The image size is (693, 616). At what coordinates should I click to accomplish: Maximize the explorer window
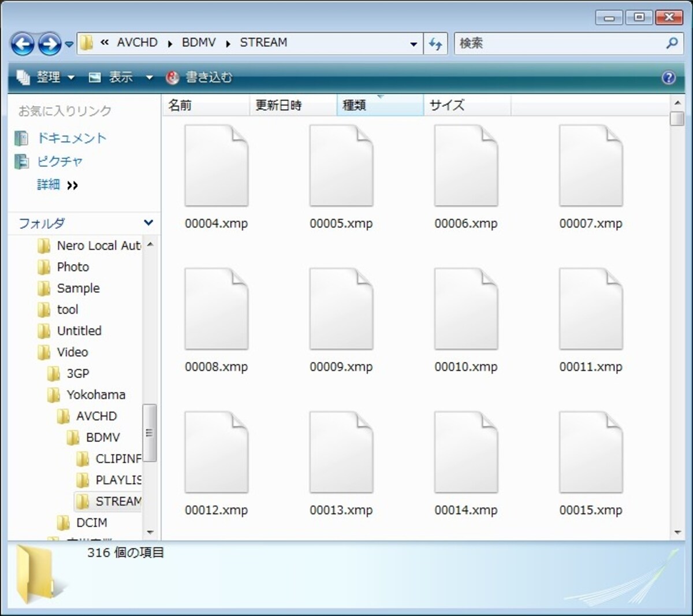(x=639, y=17)
